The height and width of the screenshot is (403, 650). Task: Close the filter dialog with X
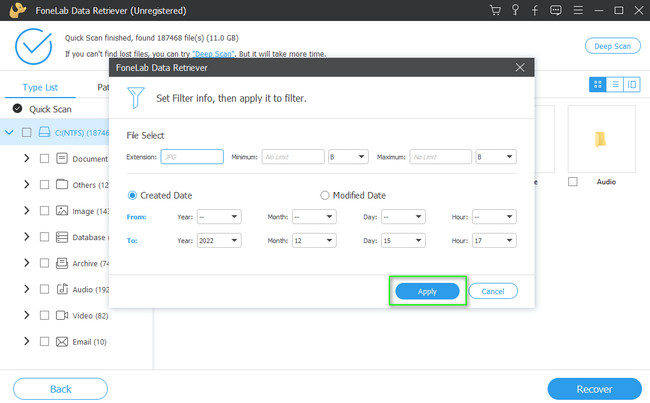[x=520, y=68]
